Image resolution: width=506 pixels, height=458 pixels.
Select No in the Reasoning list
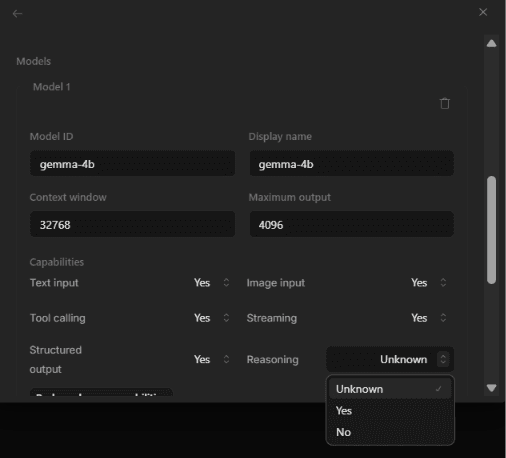(390, 432)
